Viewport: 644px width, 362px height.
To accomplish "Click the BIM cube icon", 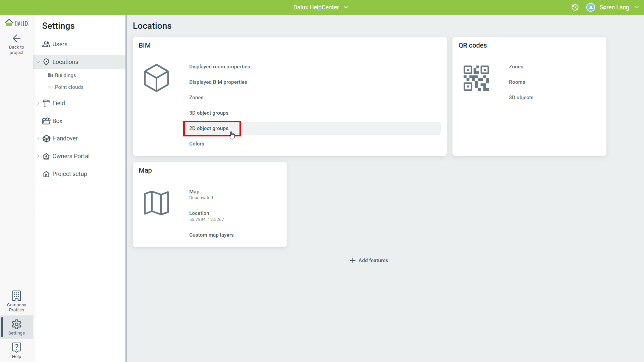I will (156, 78).
